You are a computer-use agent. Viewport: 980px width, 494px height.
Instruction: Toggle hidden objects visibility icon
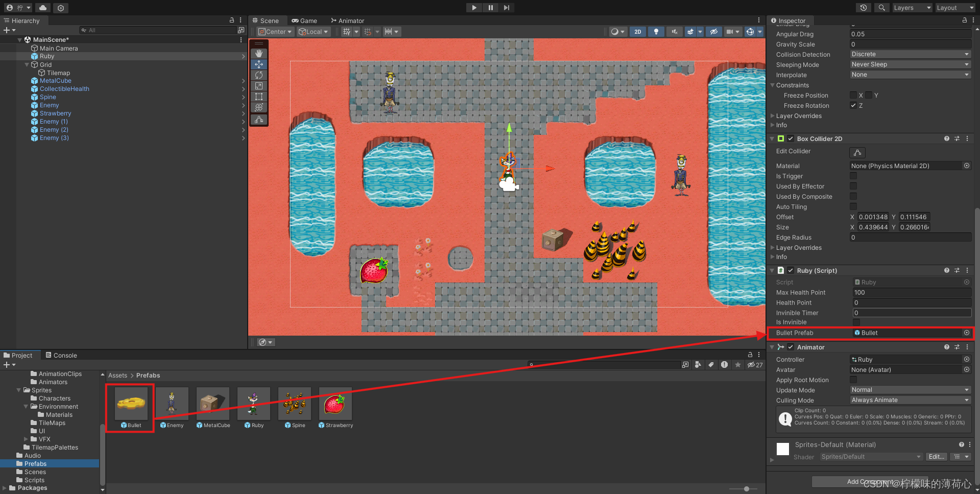[x=714, y=32]
